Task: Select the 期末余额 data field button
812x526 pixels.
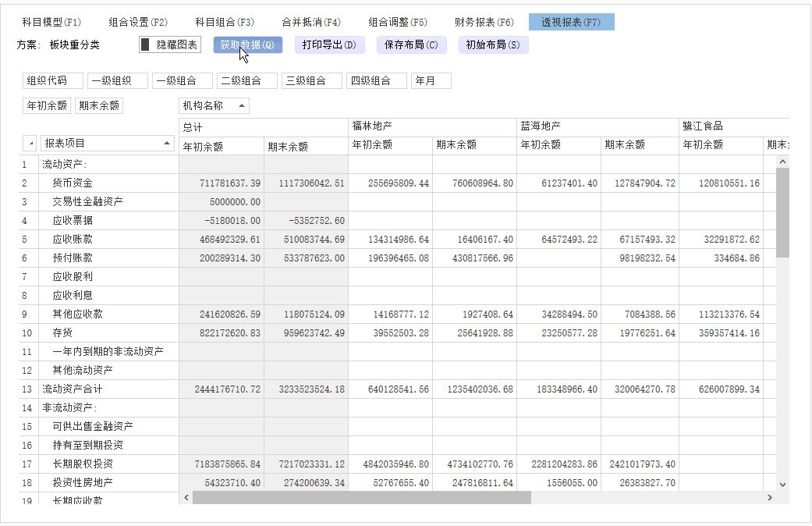Action: point(98,105)
